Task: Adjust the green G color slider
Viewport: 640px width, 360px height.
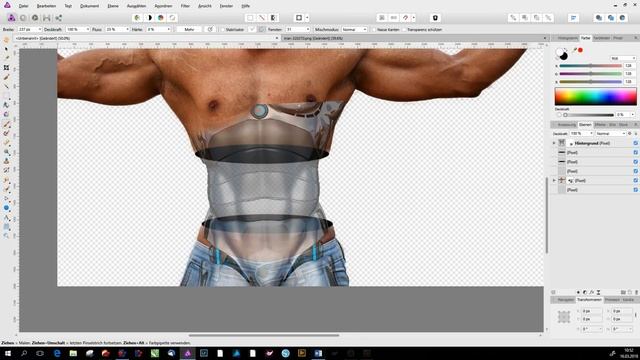Action: tap(591, 74)
